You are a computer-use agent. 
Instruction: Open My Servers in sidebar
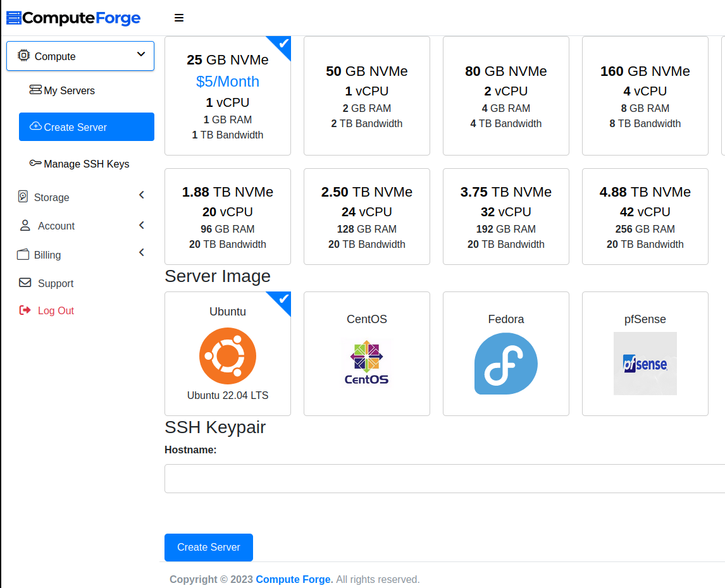pos(69,90)
